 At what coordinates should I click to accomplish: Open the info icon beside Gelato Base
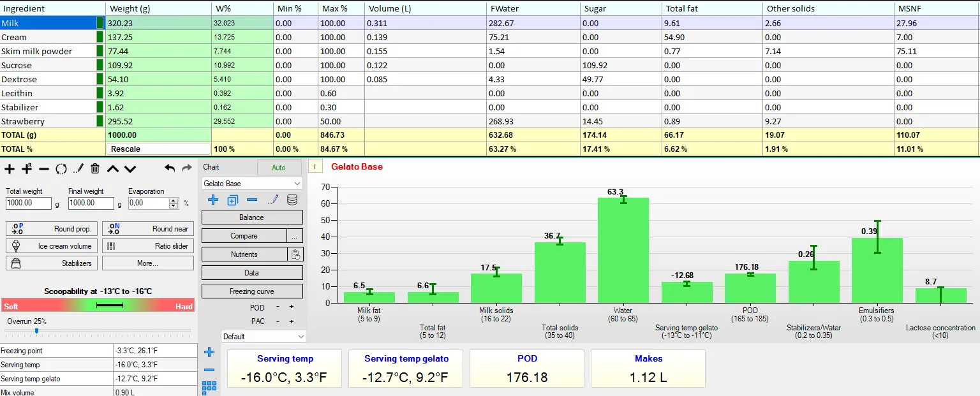316,166
